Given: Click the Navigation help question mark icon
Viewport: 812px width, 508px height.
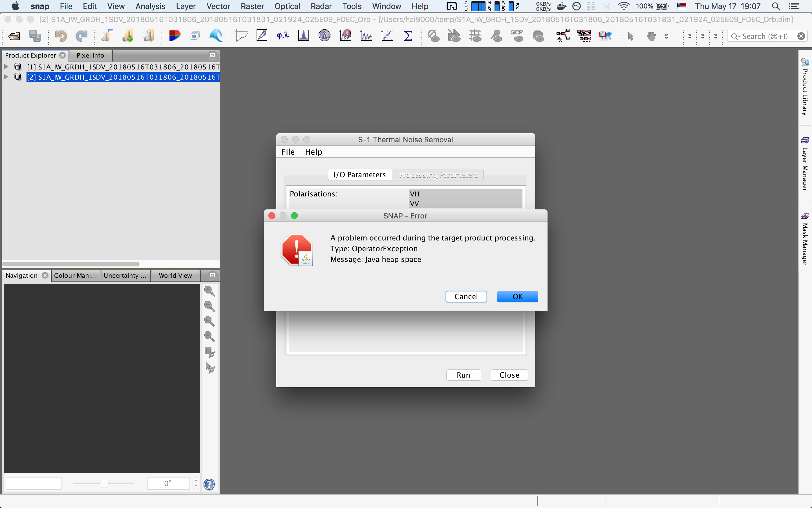Looking at the screenshot, I should point(209,484).
